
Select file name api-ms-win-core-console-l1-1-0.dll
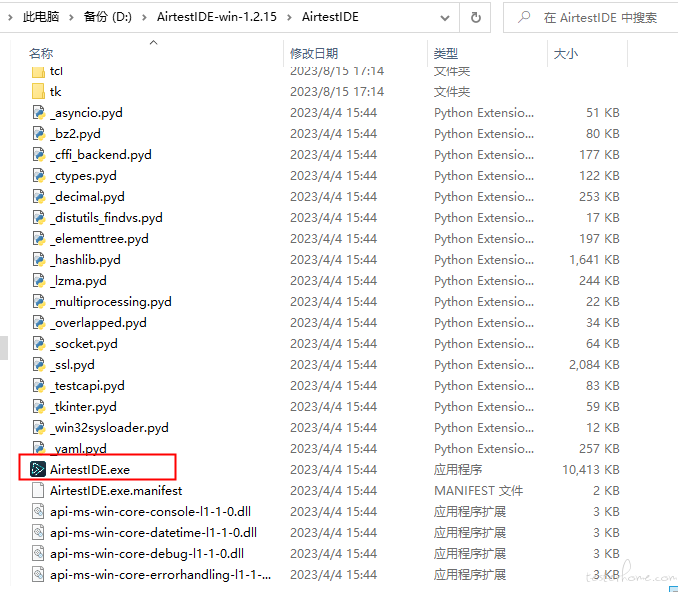[x=150, y=512]
